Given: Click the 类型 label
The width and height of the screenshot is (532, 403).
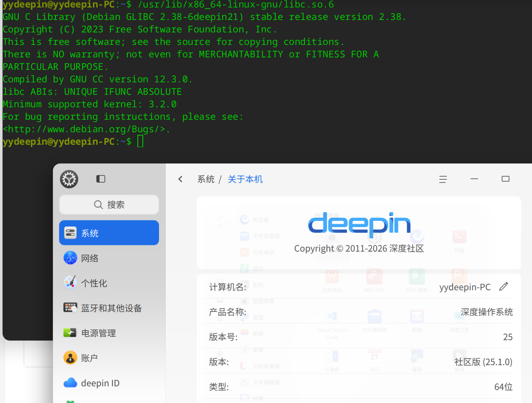Looking at the screenshot, I should (219, 387).
